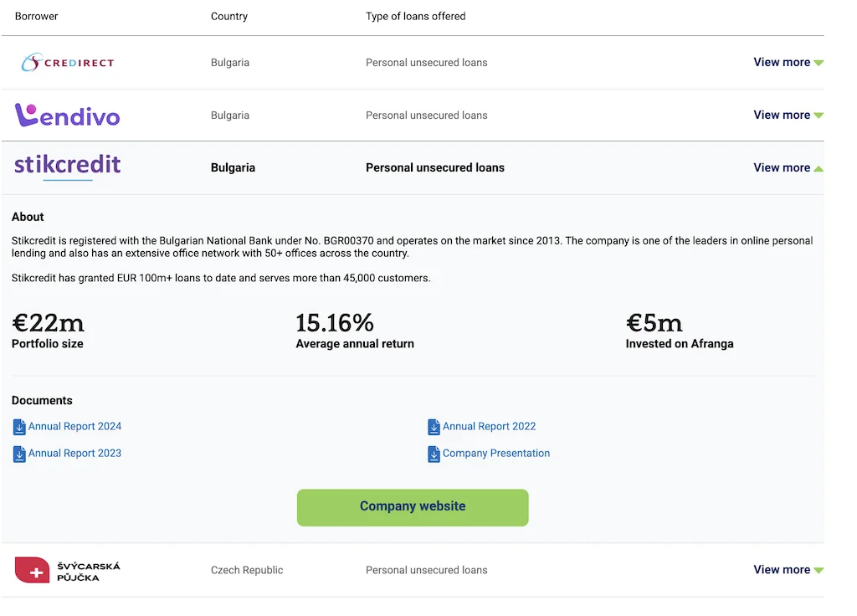Viewport: 857px width, 616px height.
Task: Click the Country column header
Action: click(230, 17)
